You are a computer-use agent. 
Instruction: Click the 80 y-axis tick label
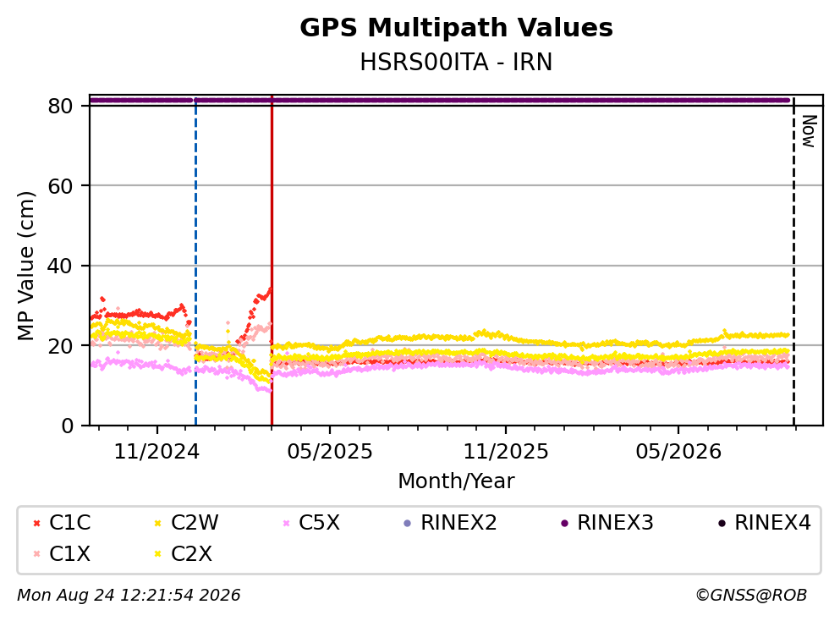(60, 106)
